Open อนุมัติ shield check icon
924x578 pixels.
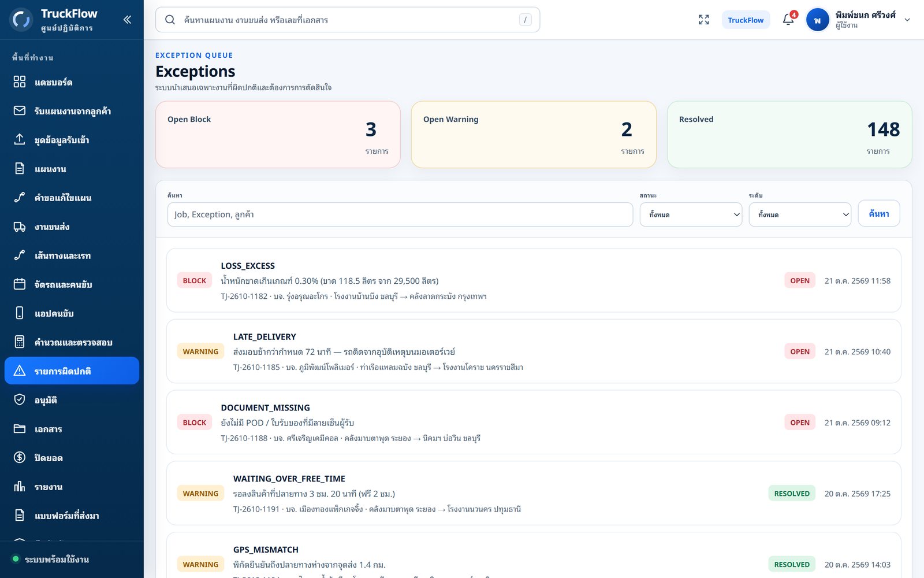[20, 400]
